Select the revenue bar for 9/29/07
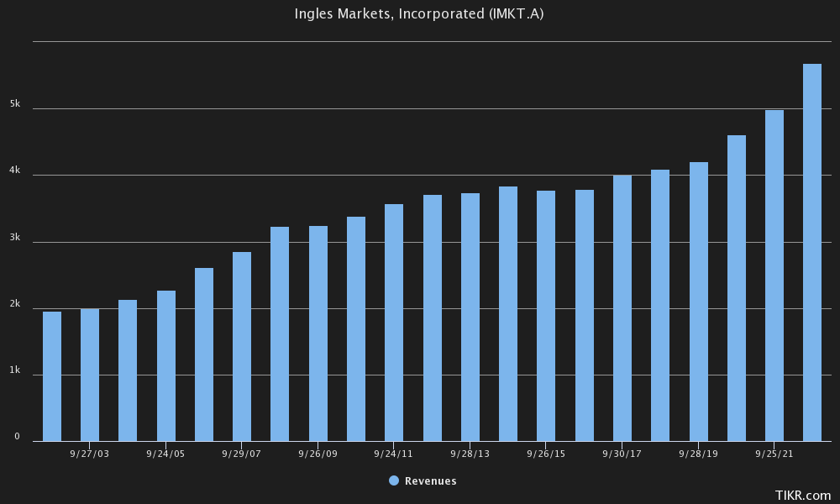 pos(242,347)
